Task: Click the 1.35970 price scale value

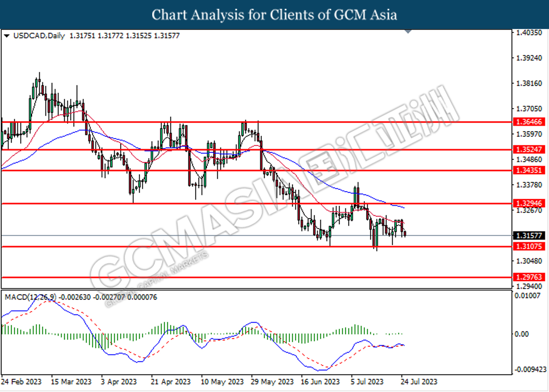Action: pyautogui.click(x=529, y=134)
